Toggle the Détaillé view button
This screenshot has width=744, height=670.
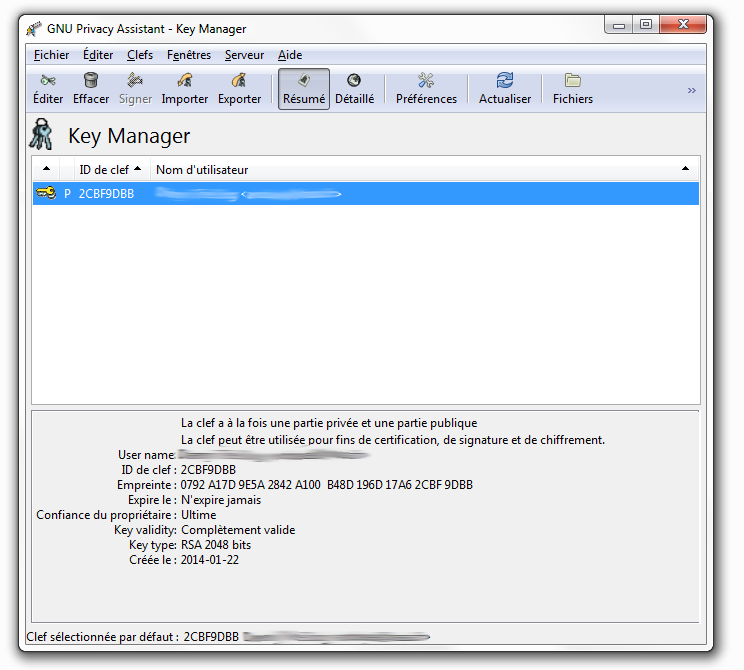(354, 89)
